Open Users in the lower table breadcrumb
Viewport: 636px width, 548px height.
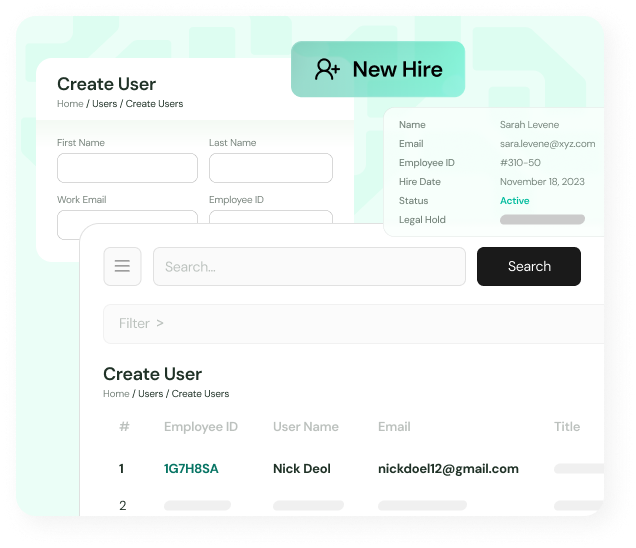click(150, 394)
